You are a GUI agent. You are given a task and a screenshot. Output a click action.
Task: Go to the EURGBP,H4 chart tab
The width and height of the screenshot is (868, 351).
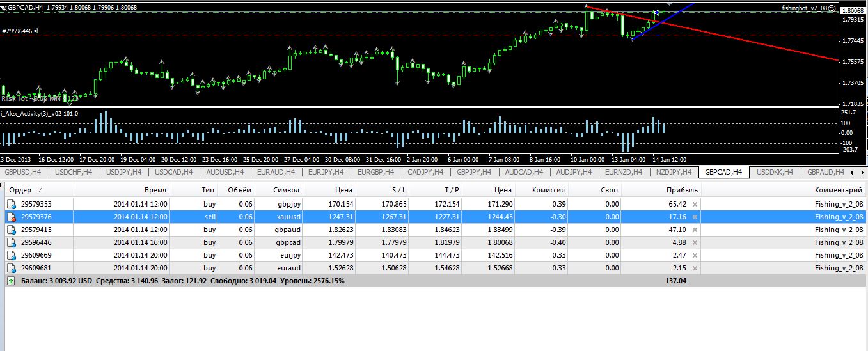(375, 172)
